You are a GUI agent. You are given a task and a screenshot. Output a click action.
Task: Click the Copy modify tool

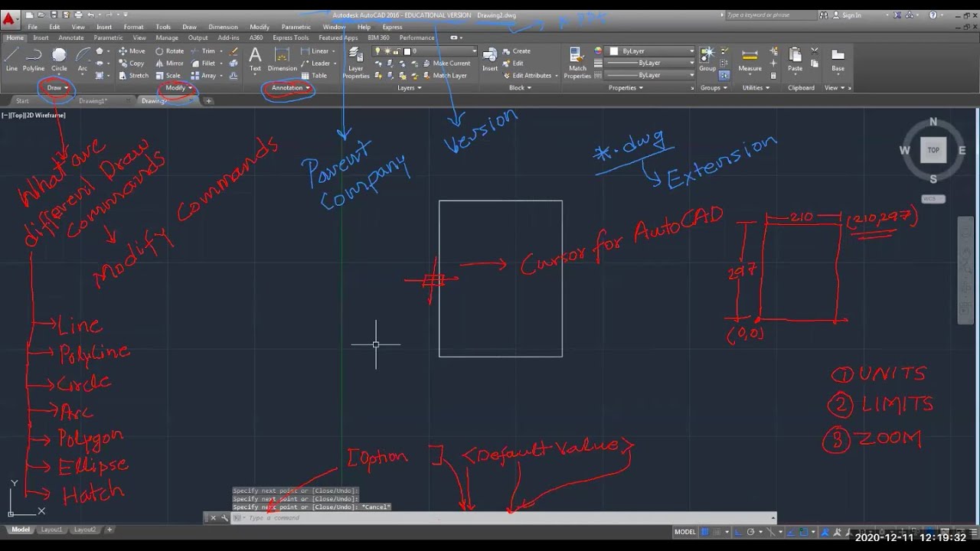click(x=132, y=64)
